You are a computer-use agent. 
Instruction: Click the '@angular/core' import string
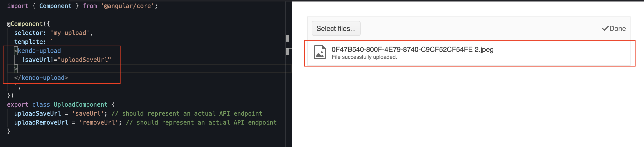click(x=128, y=6)
